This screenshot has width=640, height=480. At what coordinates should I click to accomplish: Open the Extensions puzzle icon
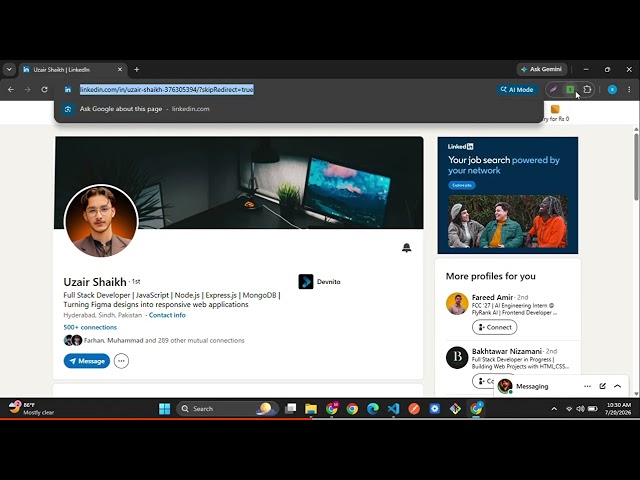pos(587,89)
